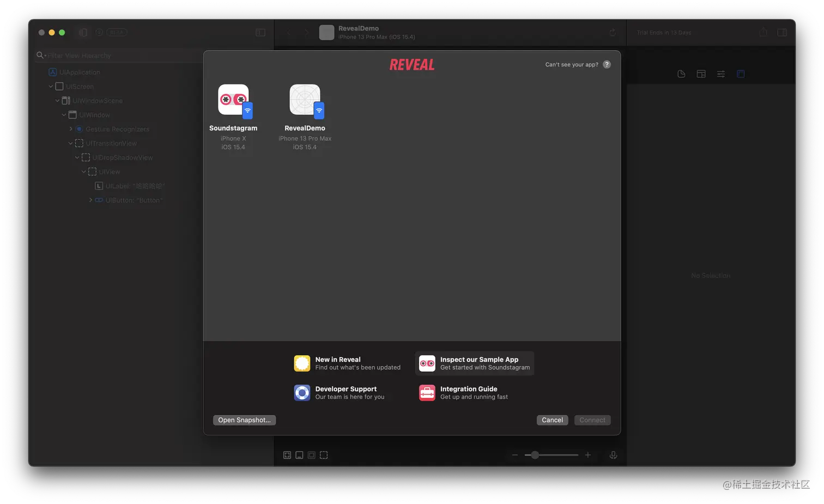Click the Open Snapshot… button
The image size is (824, 504).
(244, 420)
